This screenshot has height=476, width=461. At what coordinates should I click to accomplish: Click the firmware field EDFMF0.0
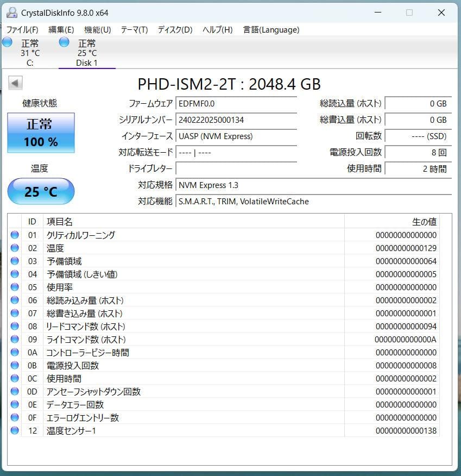click(x=236, y=104)
